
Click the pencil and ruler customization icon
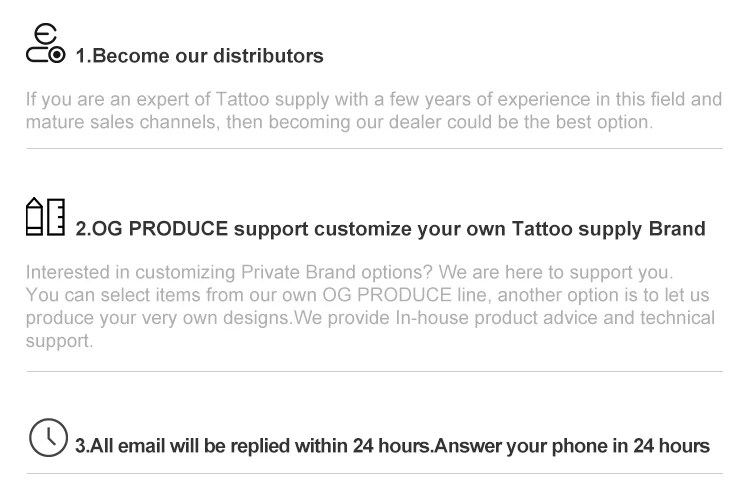[x=45, y=217]
